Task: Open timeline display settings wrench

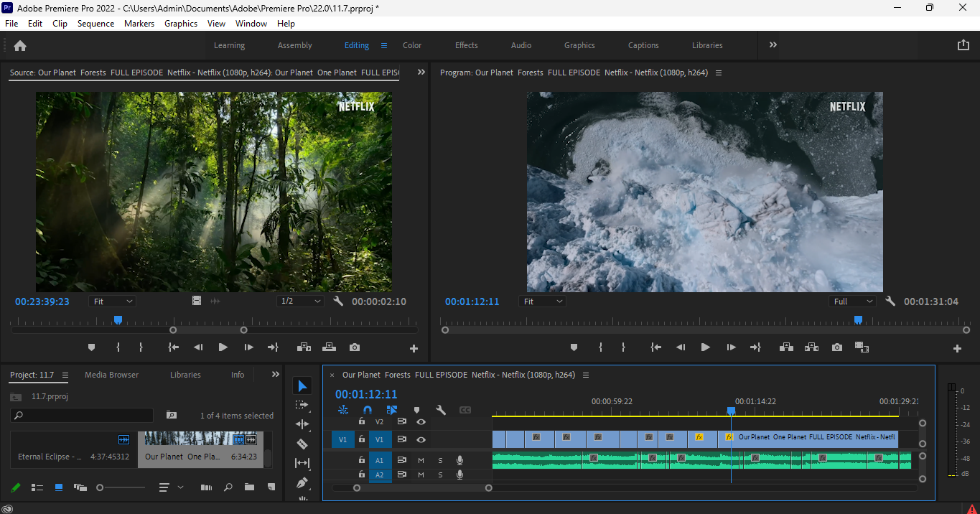Action: tap(441, 410)
